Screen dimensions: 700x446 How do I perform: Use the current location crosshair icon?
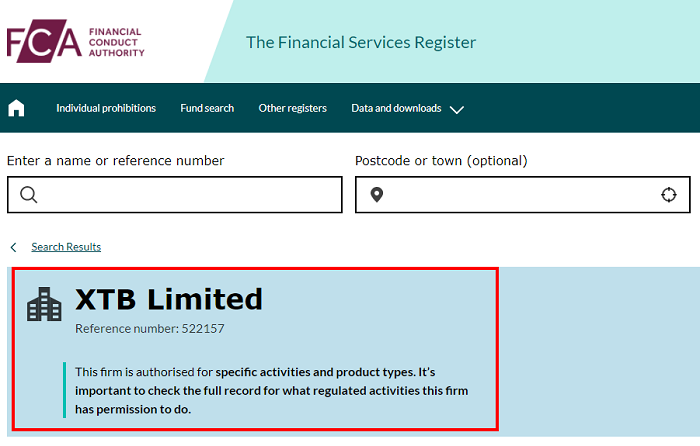click(x=668, y=195)
